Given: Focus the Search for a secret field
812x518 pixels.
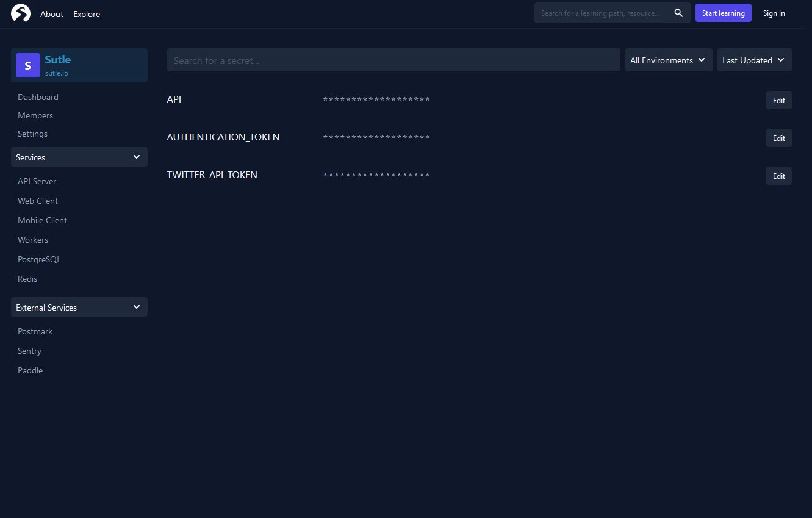Looking at the screenshot, I should click(x=393, y=60).
